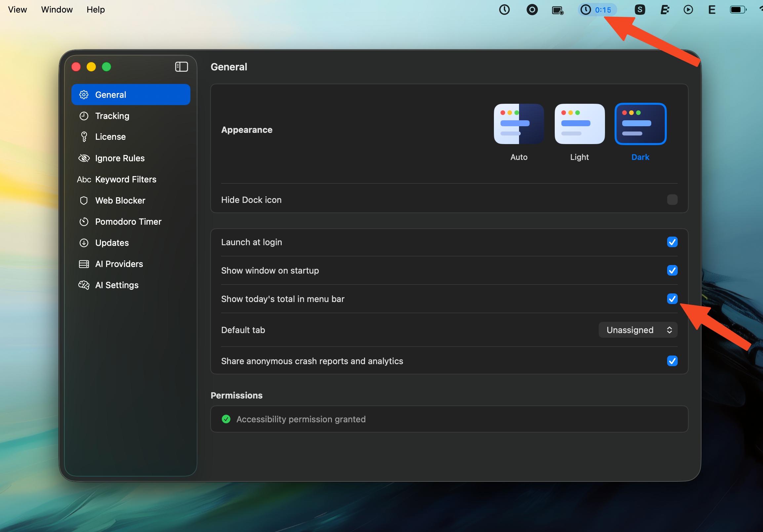763x532 pixels.
Task: Toggle Show window on startup checkbox
Action: coord(672,270)
